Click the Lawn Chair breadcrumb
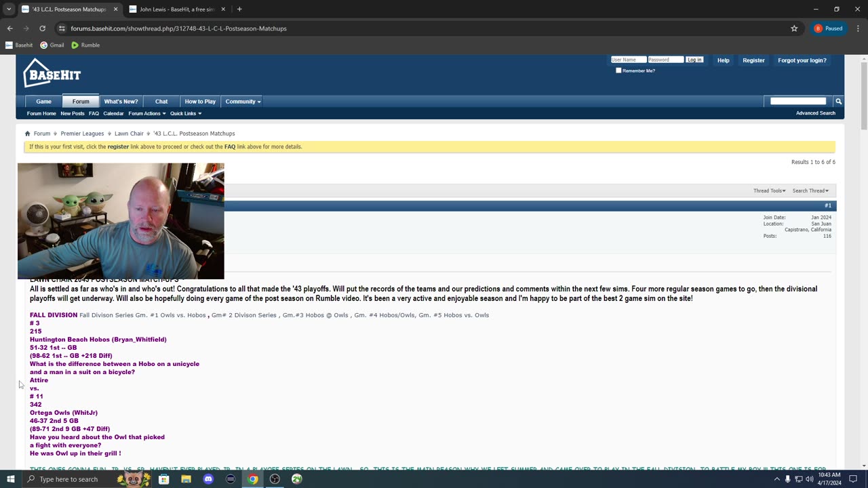Image resolution: width=868 pixels, height=488 pixels. [x=129, y=134]
